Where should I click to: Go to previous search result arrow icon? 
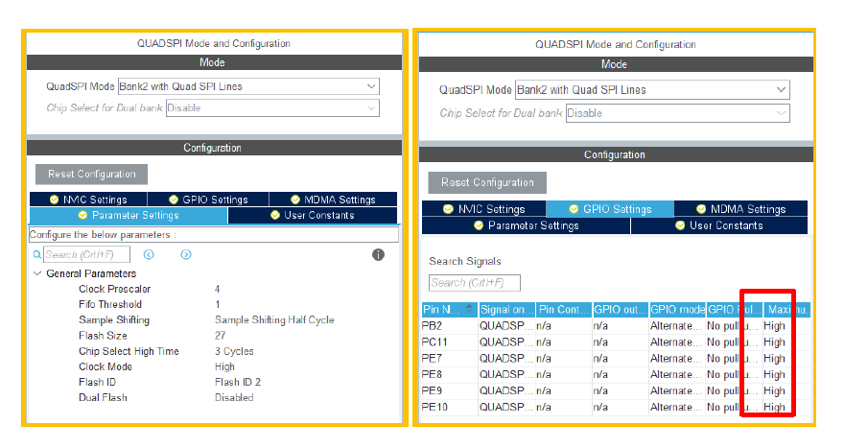[149, 254]
